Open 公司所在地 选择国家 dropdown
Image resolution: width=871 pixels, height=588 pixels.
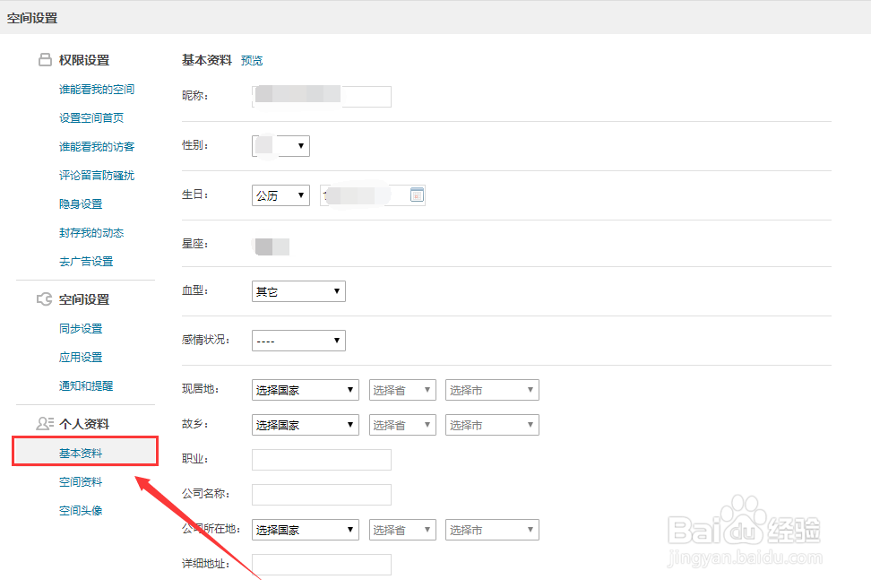[x=305, y=530]
